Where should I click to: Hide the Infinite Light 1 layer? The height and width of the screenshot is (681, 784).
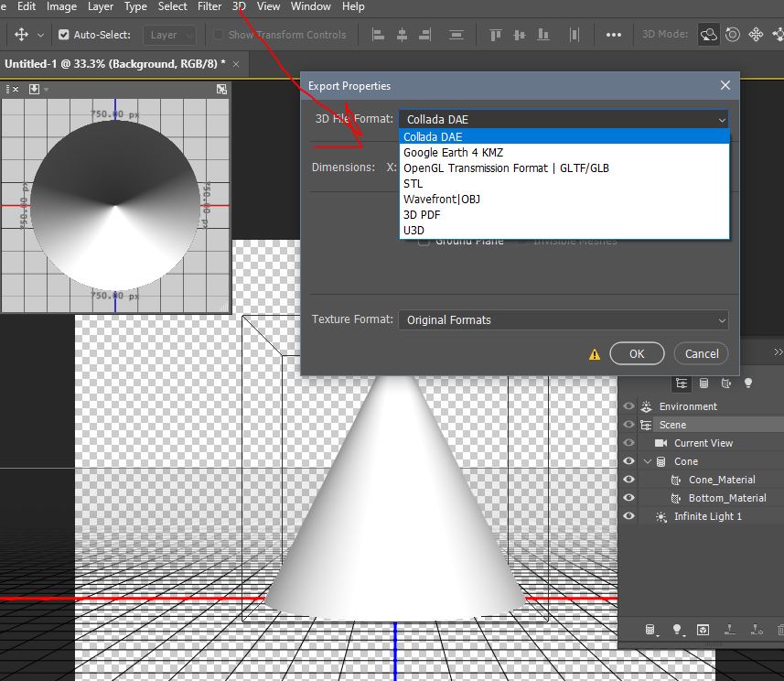coord(628,516)
